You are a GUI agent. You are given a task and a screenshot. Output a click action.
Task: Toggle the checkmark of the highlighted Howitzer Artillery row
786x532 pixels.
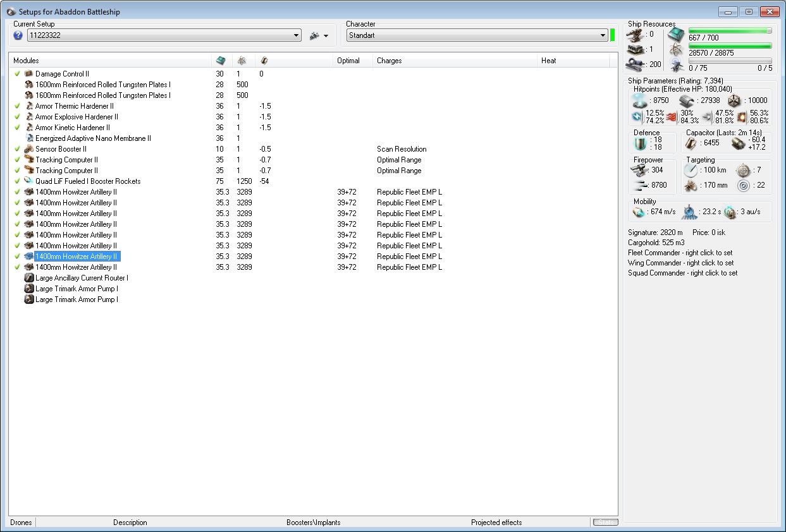18,257
